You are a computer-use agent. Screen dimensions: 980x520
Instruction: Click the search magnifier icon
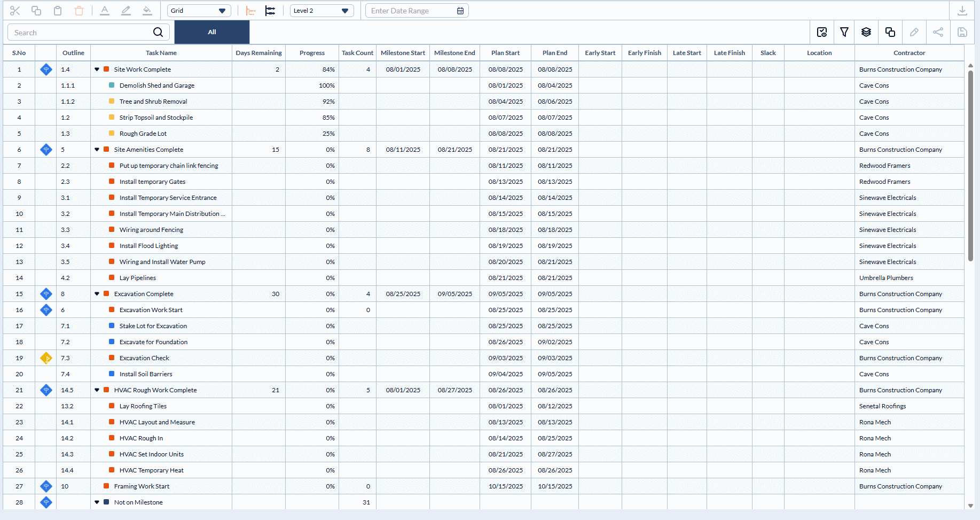pos(158,32)
